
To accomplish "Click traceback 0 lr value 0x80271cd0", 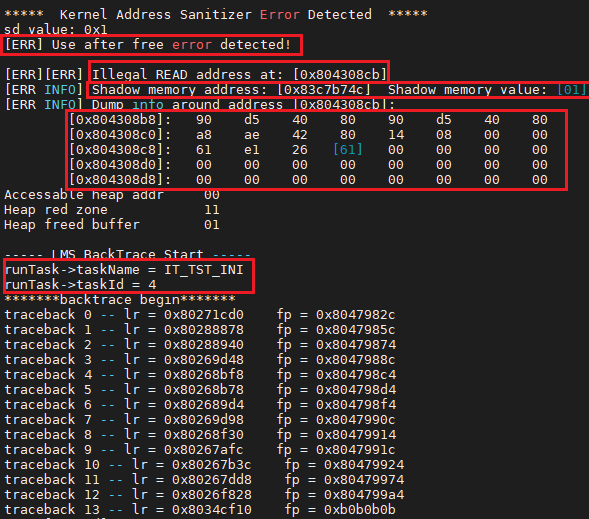I will tap(204, 315).
